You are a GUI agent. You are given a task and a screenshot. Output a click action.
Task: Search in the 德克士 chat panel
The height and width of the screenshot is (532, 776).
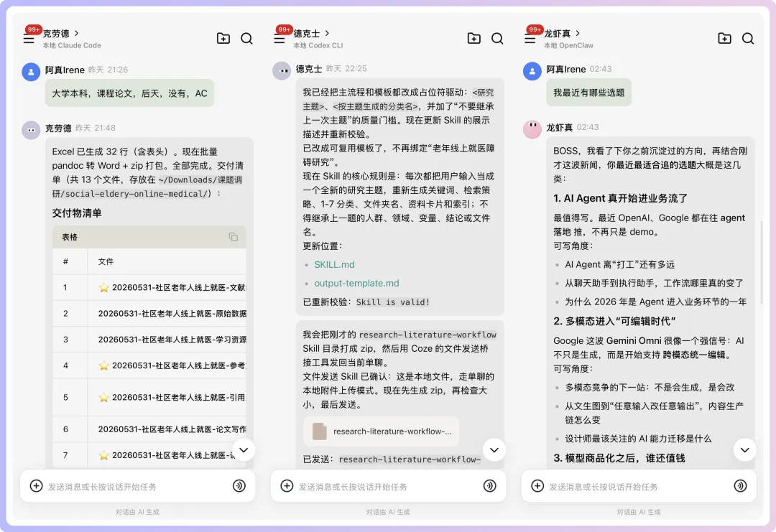click(x=497, y=39)
